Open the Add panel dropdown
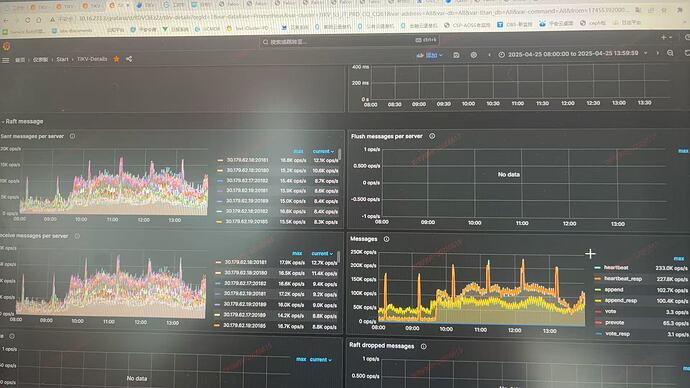690x388 pixels. [x=429, y=55]
